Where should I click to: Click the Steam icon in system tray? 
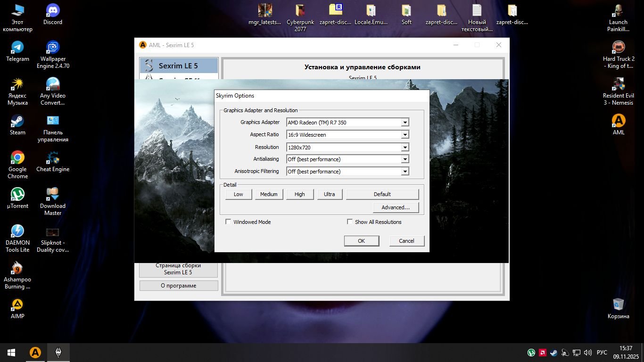coord(553,353)
